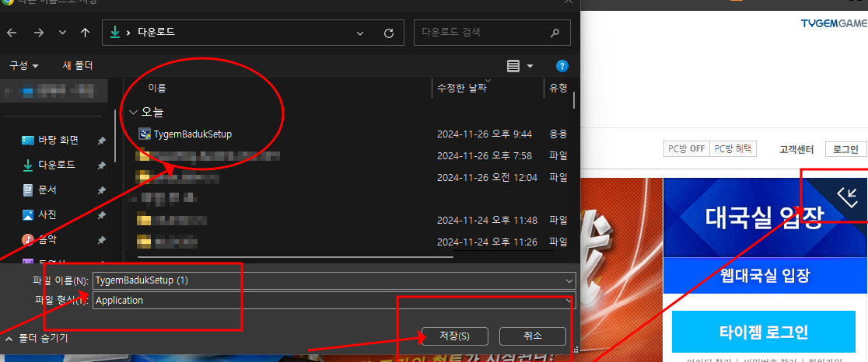Click 타이젬 로그인 button on web page
Image resolution: width=868 pixels, height=362 pixels.
coord(765,332)
